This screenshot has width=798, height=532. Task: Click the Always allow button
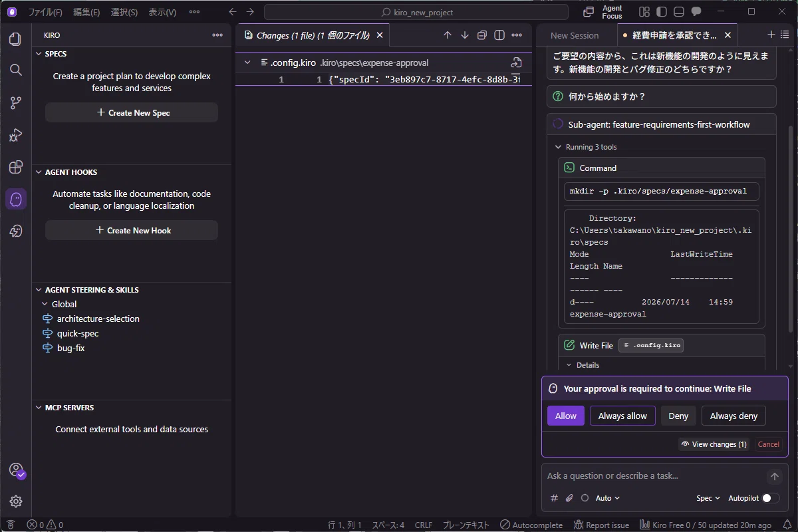[622, 416]
